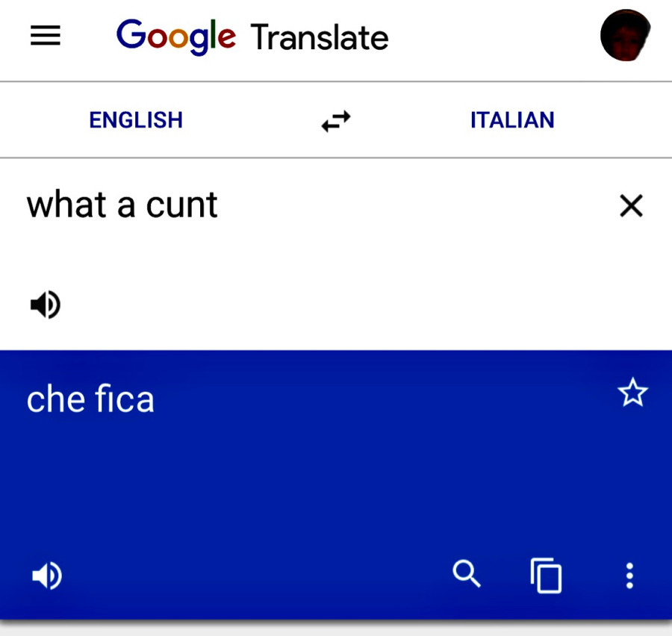Open the account profile avatar
The height and width of the screenshot is (636, 672).
point(625,35)
